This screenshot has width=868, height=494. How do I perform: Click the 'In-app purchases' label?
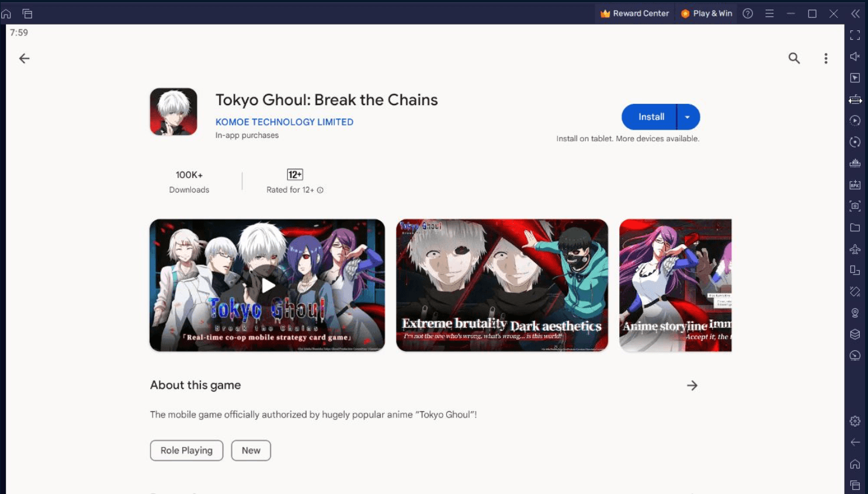[x=247, y=135]
